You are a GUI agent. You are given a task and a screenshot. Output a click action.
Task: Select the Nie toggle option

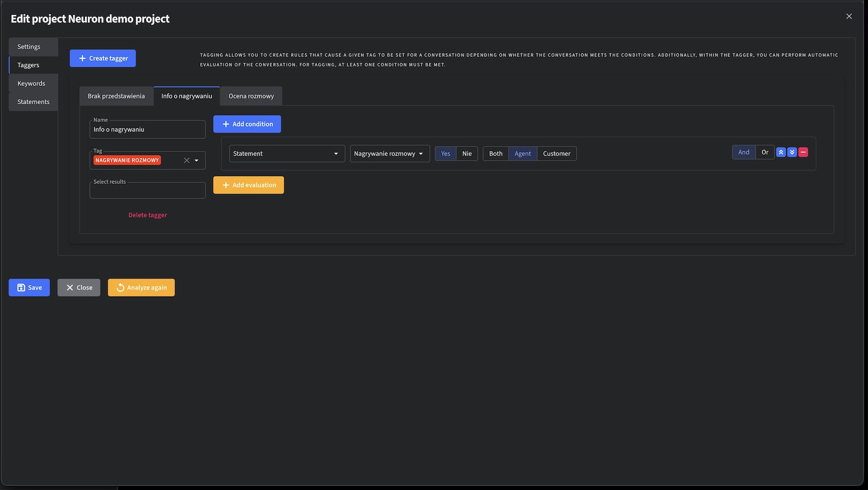pos(467,153)
